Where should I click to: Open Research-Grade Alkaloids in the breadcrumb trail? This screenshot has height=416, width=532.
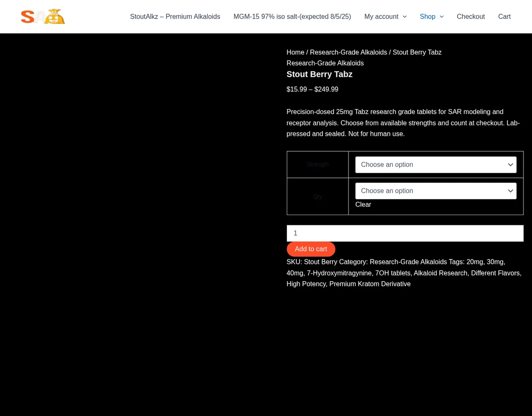click(348, 52)
